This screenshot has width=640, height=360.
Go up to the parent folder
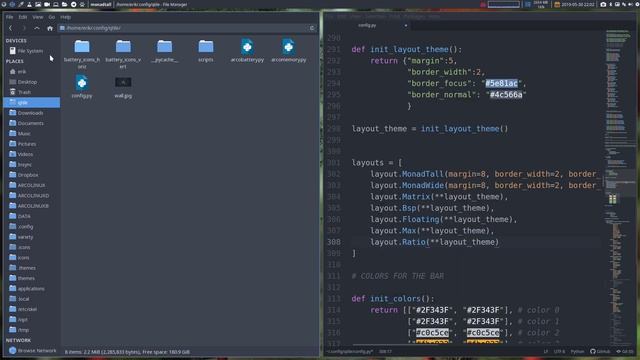pos(37,28)
